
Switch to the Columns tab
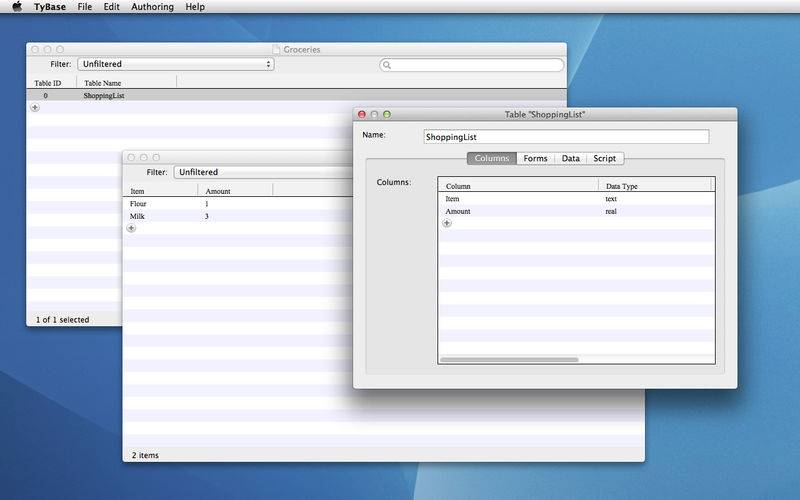[492, 158]
